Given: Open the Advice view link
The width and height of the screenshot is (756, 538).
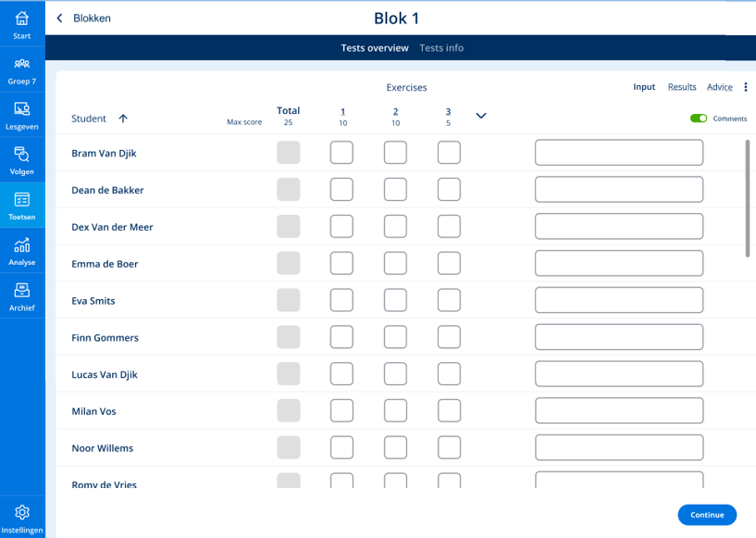Looking at the screenshot, I should [x=719, y=87].
